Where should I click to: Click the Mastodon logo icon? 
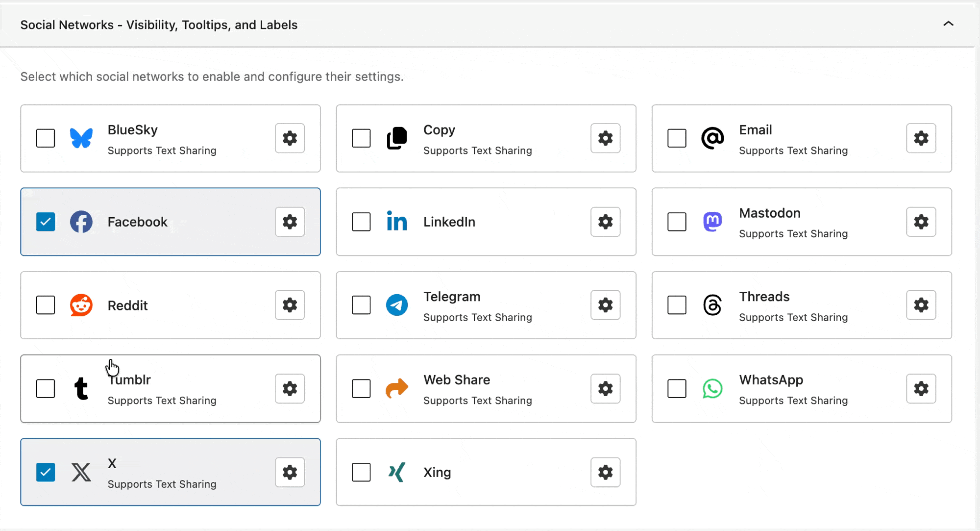coord(712,222)
